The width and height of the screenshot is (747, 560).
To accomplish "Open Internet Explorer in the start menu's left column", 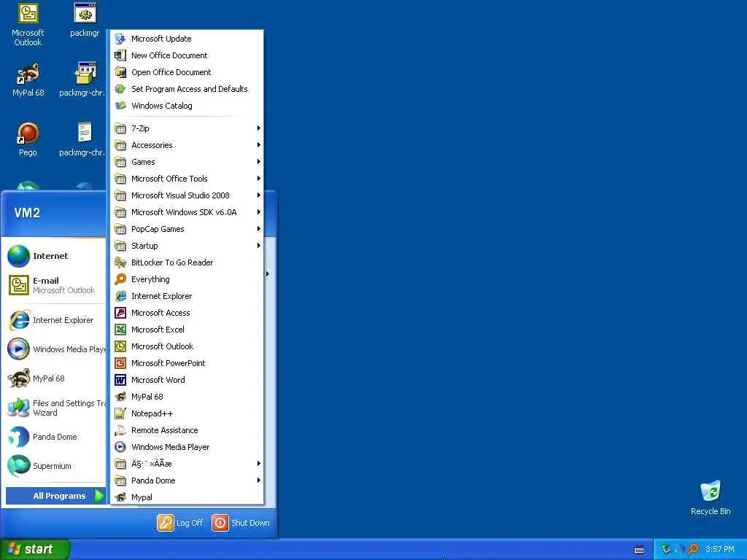I will tap(55, 320).
